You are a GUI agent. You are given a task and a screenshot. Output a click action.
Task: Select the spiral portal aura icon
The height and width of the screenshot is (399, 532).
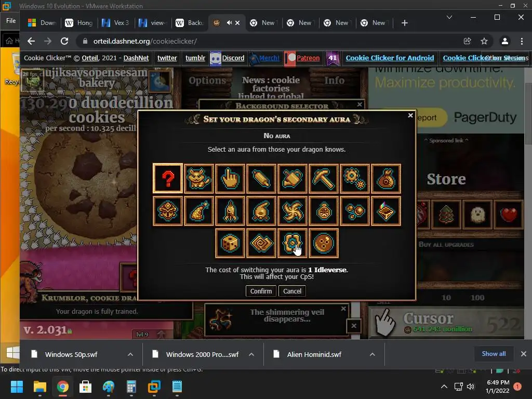292,211
